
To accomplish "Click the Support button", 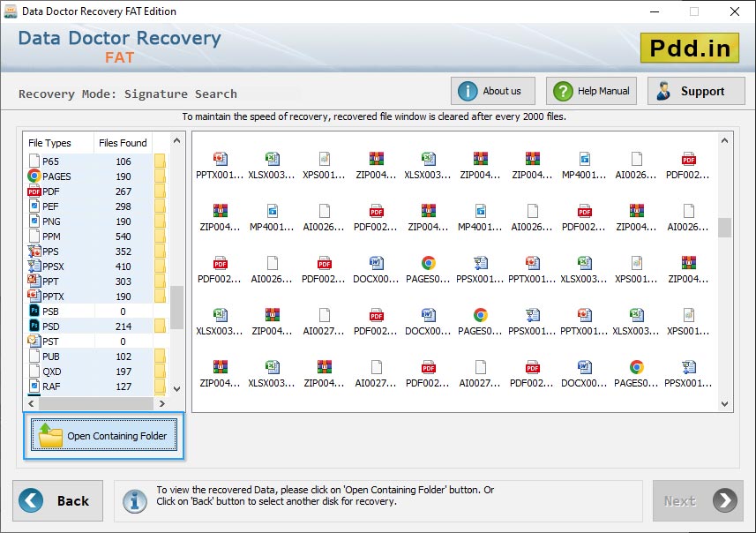I will 696,91.
